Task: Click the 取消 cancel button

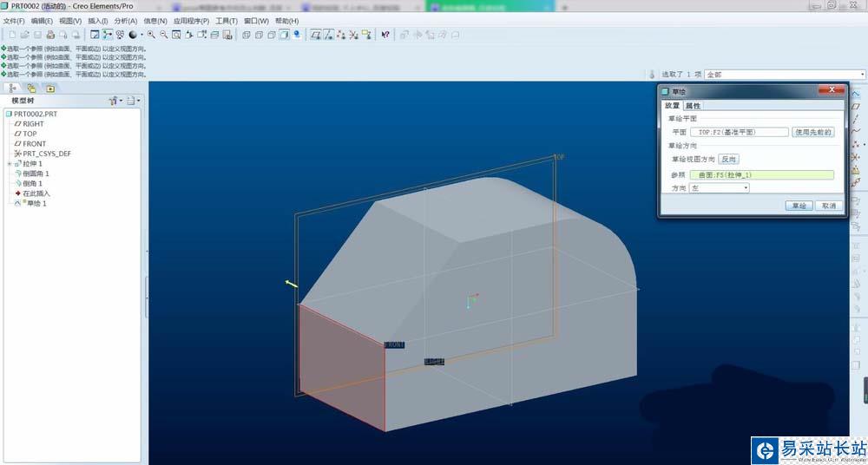Action: coord(829,206)
